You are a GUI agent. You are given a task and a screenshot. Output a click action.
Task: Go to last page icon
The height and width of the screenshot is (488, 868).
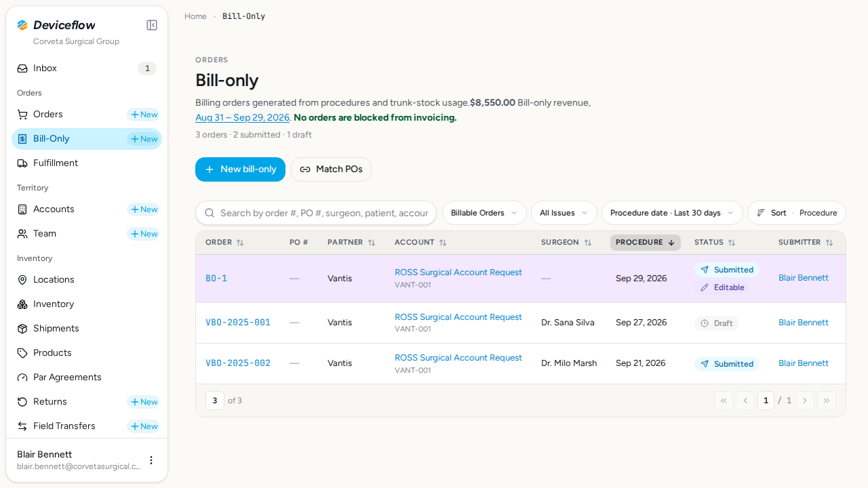point(827,401)
